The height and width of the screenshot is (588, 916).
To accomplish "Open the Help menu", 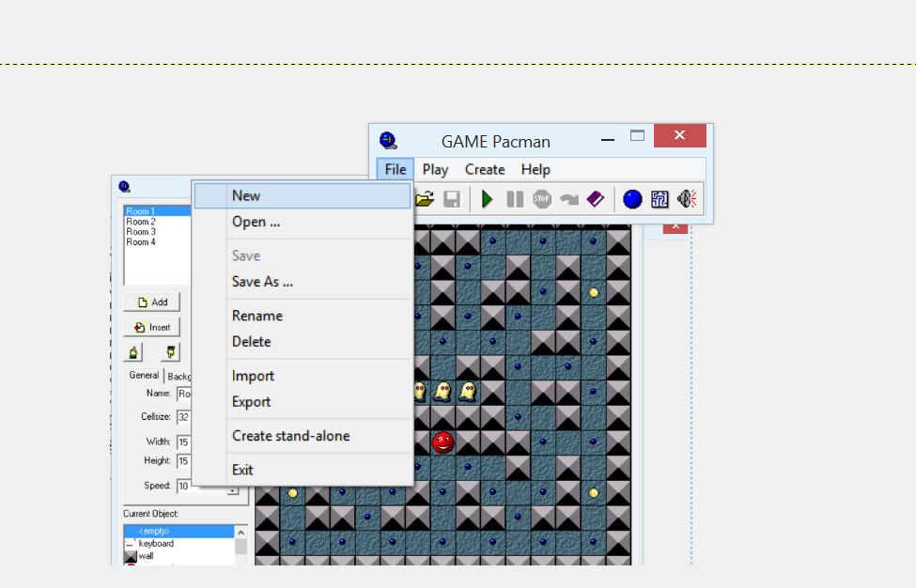I will [x=536, y=169].
